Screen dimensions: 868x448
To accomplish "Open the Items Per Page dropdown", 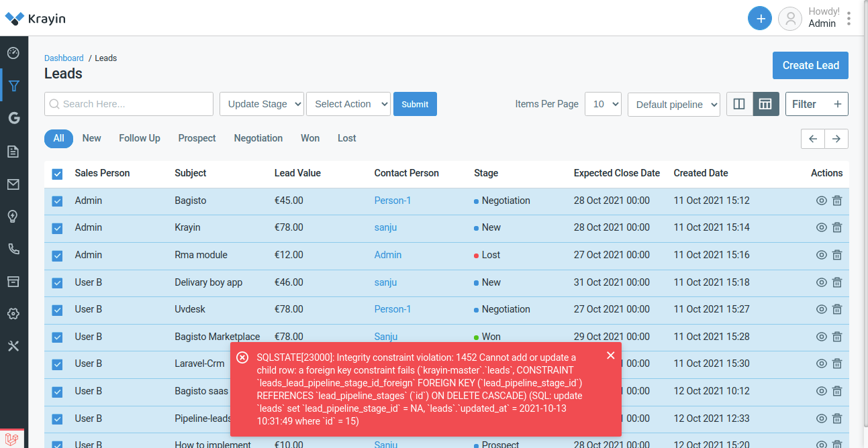I will click(603, 104).
